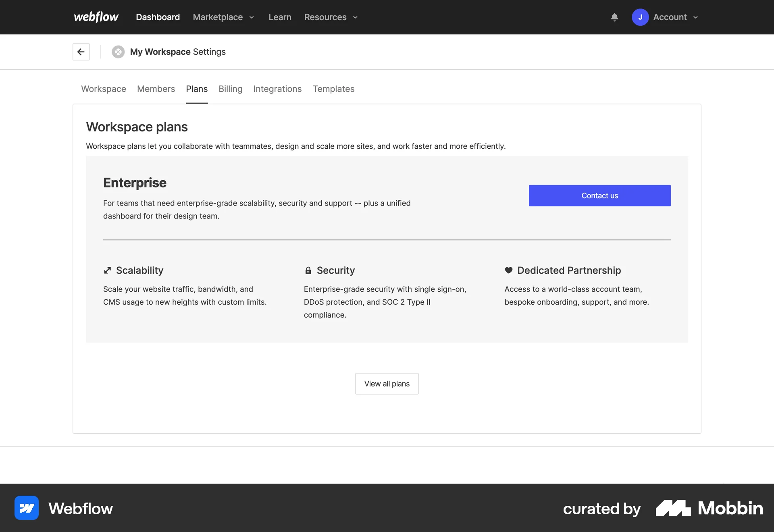Viewport: 774px width, 532px height.
Task: Click the My Workspace avatar icon
Action: [118, 52]
